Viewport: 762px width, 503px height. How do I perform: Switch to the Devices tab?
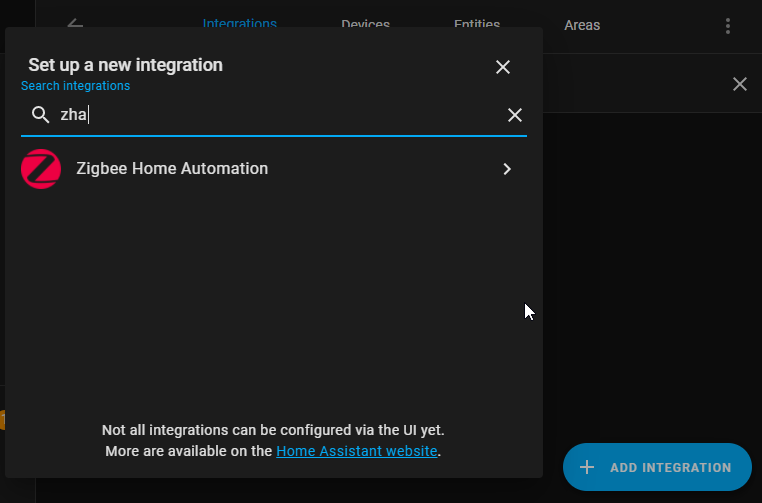tap(365, 23)
